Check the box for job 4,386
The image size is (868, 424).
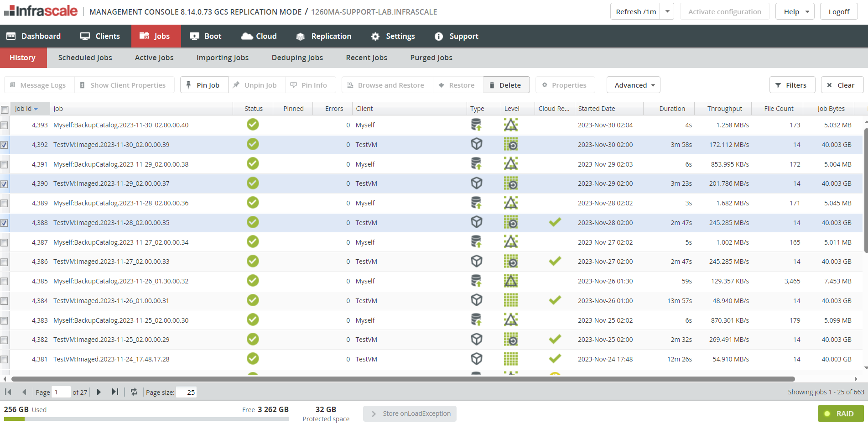(4, 262)
